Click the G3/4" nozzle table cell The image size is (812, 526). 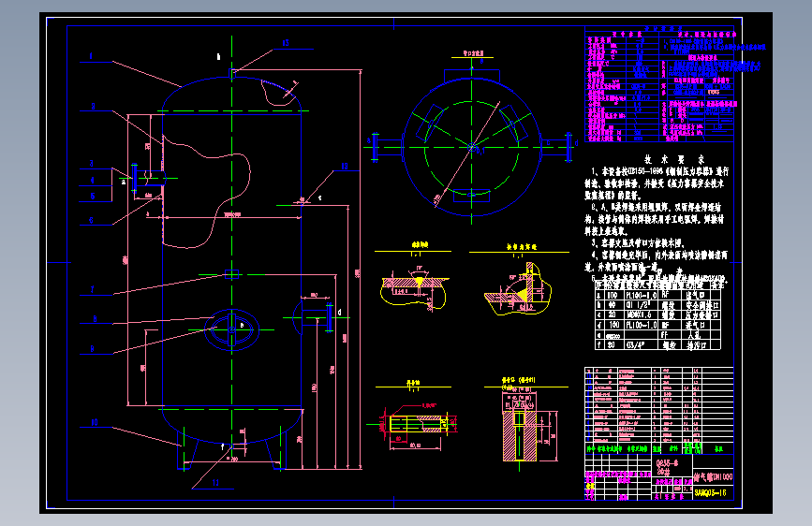pyautogui.click(x=641, y=344)
